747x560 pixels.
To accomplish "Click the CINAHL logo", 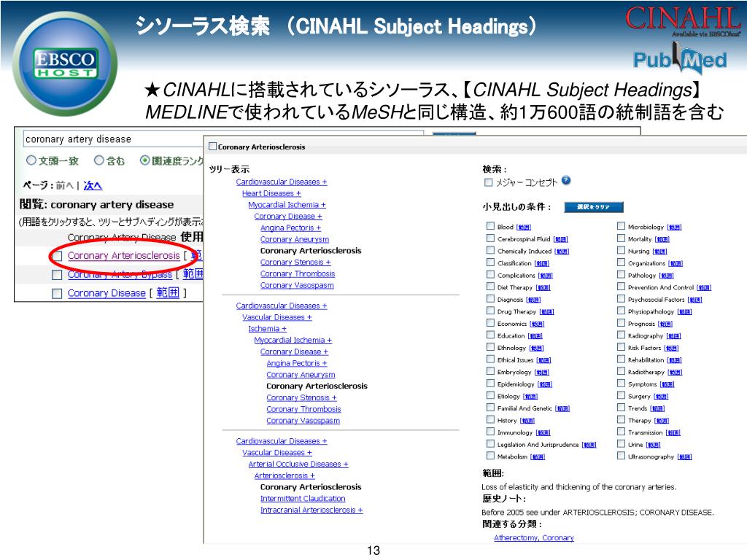I will 682,20.
